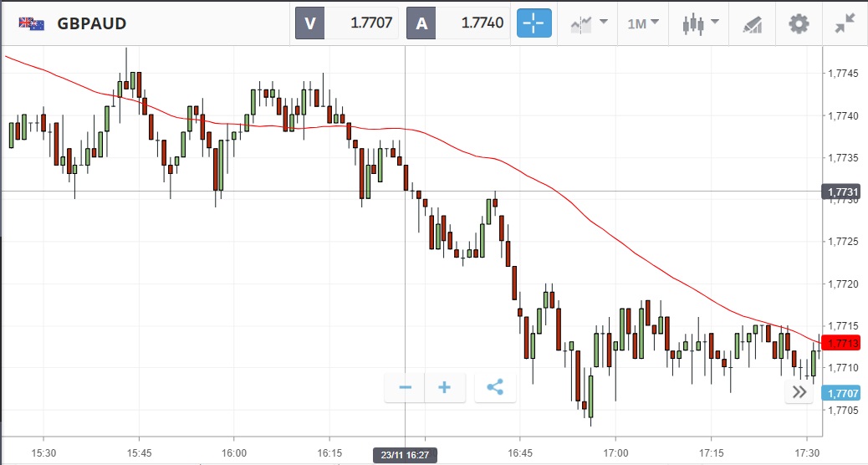Toggle the crosshair cursor button
This screenshot has height=465, width=868.
(534, 23)
